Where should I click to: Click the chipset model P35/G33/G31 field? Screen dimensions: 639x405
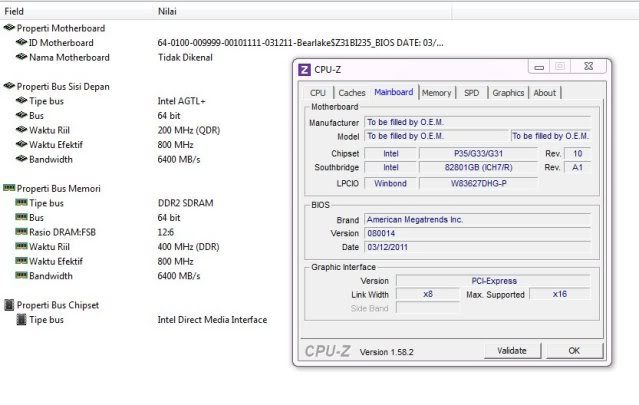point(478,154)
